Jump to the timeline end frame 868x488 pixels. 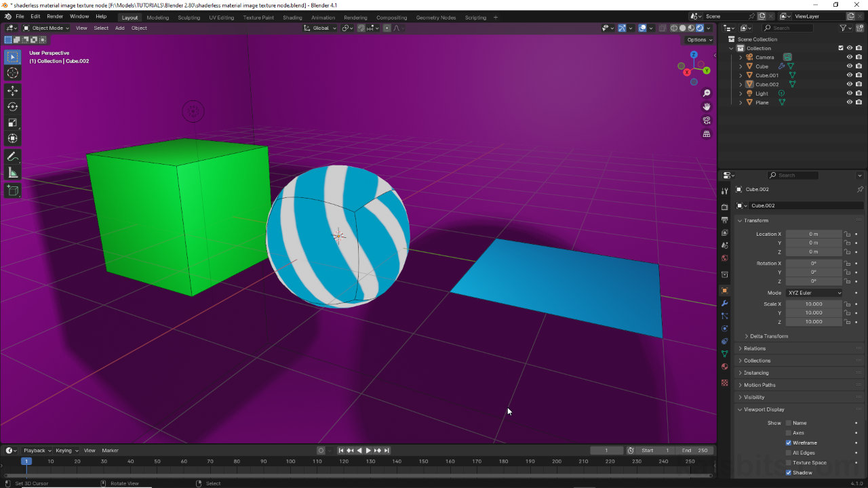pyautogui.click(x=387, y=450)
